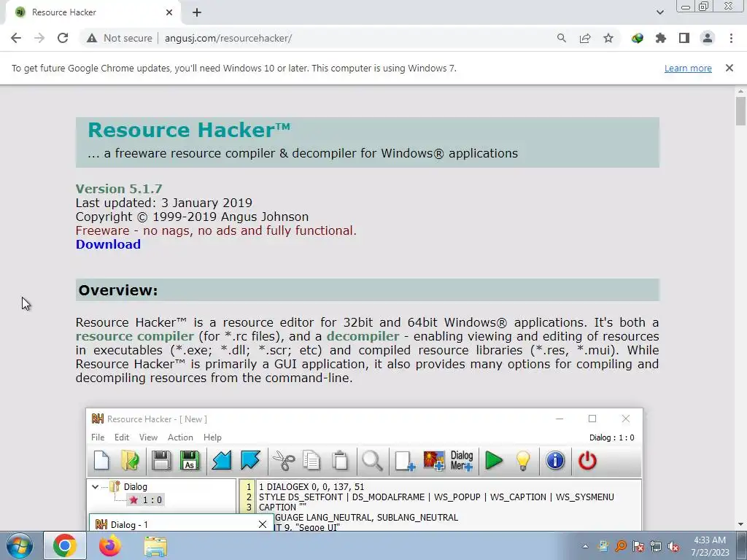Viewport: 747px width, 560px height.
Task: Click the red power Exit icon
Action: point(587,461)
